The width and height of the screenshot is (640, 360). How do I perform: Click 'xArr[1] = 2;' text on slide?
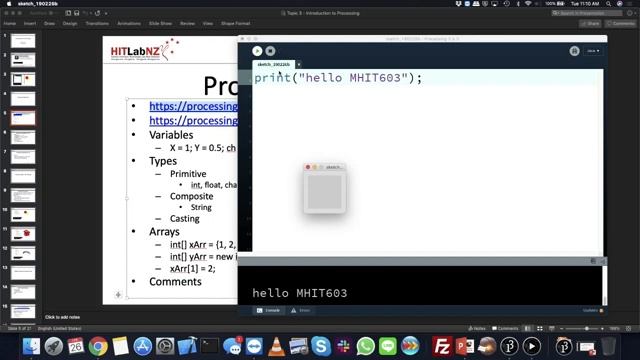tap(193, 269)
